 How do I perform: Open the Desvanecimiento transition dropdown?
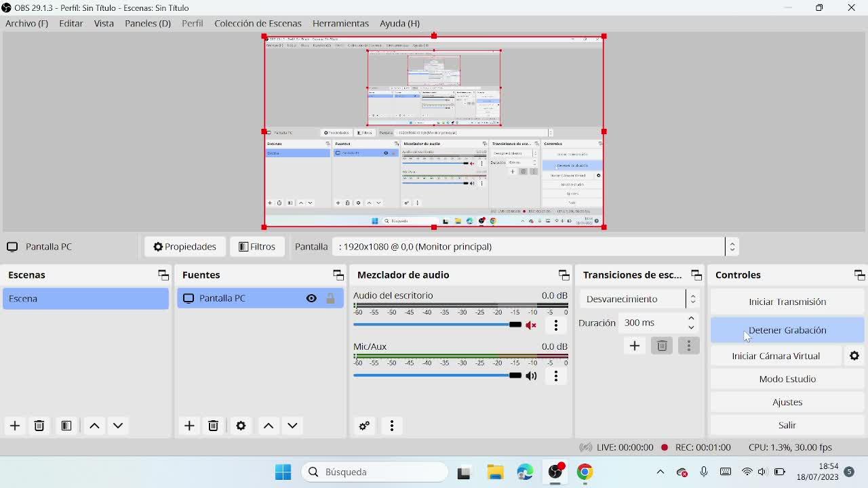[638, 299]
